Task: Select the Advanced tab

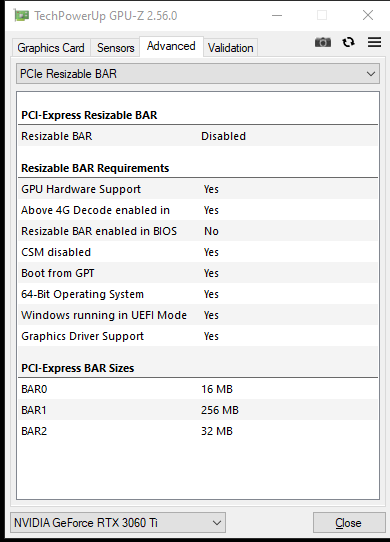Action: point(171,46)
